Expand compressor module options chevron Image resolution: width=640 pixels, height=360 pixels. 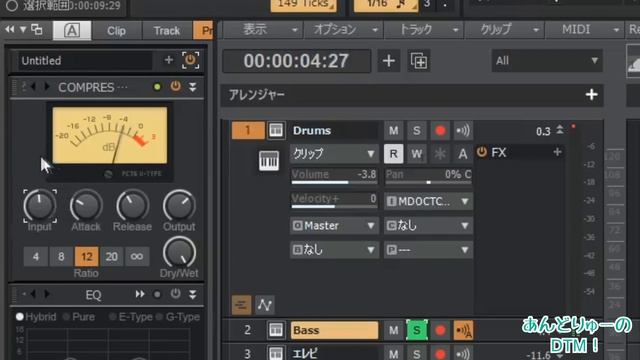pyautogui.click(x=193, y=87)
